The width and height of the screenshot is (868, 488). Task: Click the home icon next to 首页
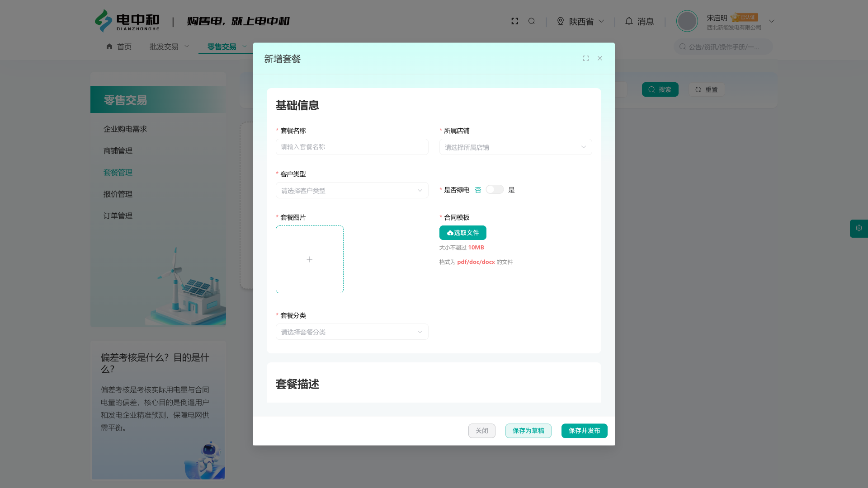(109, 47)
